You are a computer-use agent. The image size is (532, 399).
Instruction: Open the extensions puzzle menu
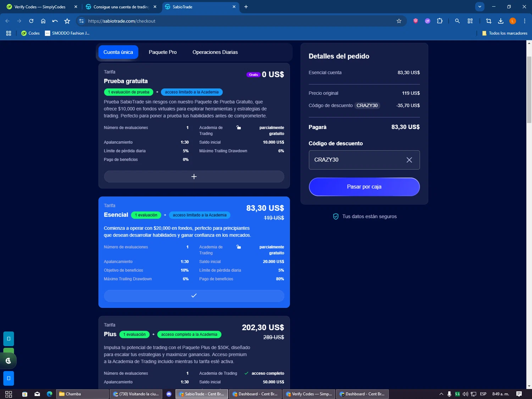click(x=440, y=21)
